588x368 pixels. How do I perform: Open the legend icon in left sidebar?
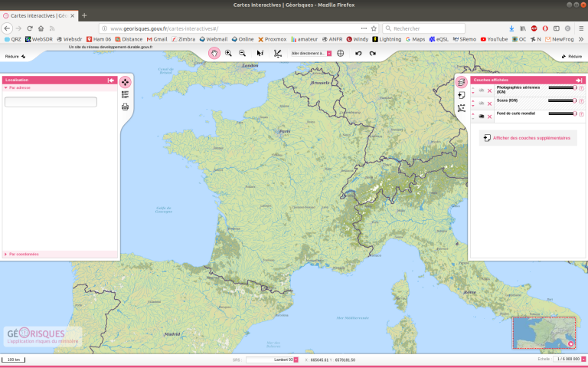click(125, 94)
